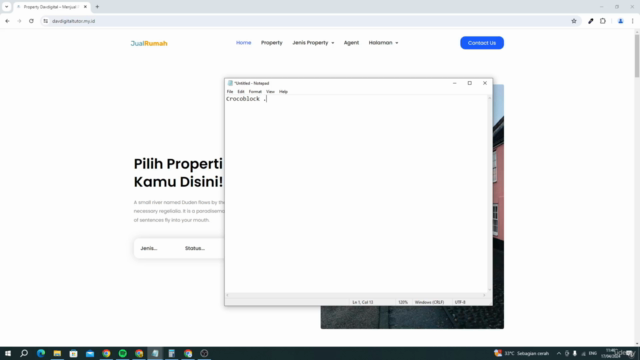Image resolution: width=640 pixels, height=360 pixels.
Task: Go to the Home nav link
Action: 244,42
